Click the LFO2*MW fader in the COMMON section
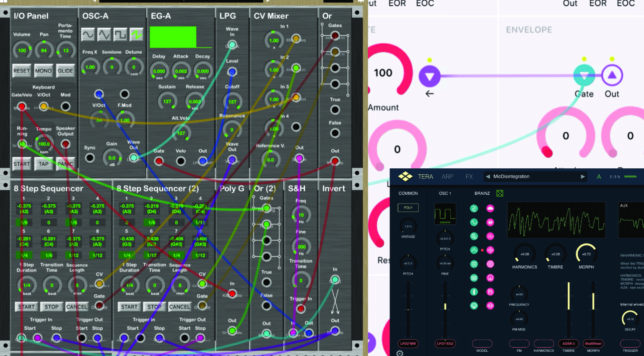This screenshot has width=644, height=356. [408, 343]
